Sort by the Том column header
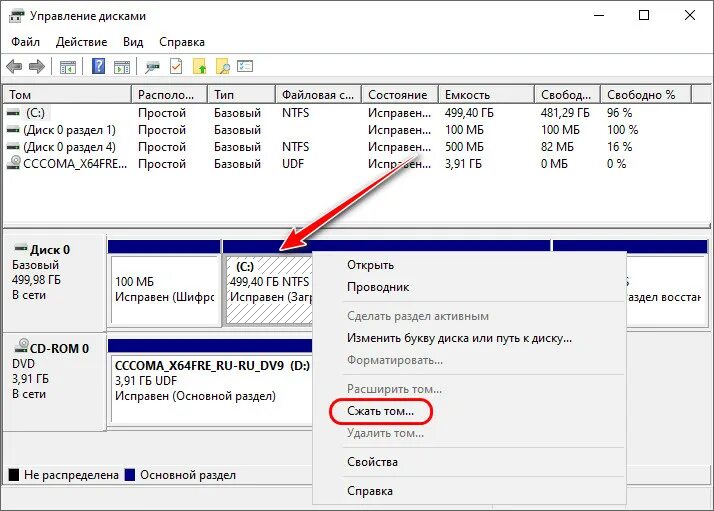Image resolution: width=714 pixels, height=511 pixels. pyautogui.click(x=67, y=94)
